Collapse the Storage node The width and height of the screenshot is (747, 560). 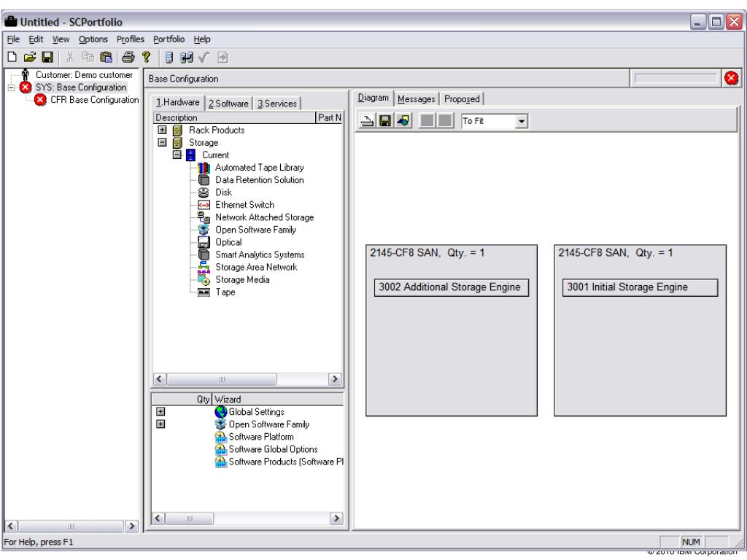[x=162, y=142]
